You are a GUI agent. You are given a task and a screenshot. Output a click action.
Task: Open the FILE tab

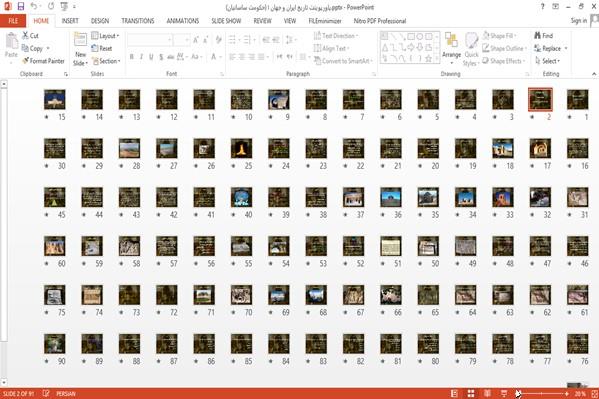pos(13,21)
